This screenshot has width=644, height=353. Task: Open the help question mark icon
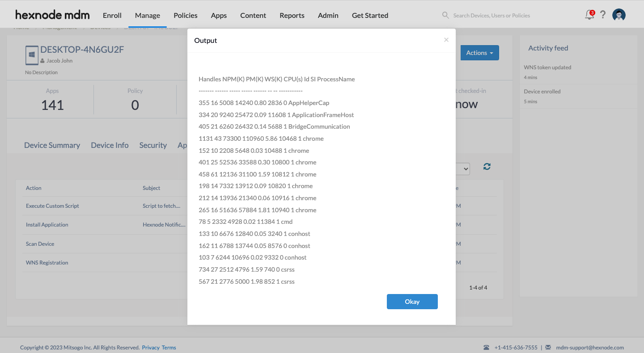(603, 15)
